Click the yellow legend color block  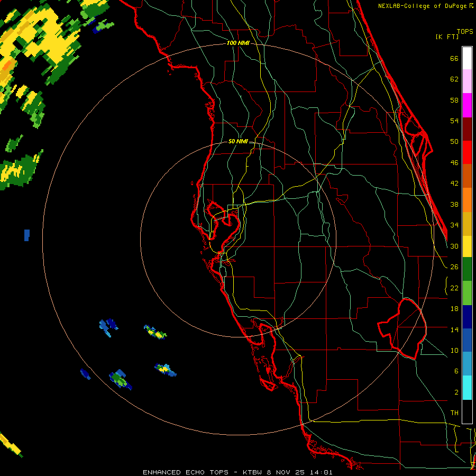pos(467,246)
